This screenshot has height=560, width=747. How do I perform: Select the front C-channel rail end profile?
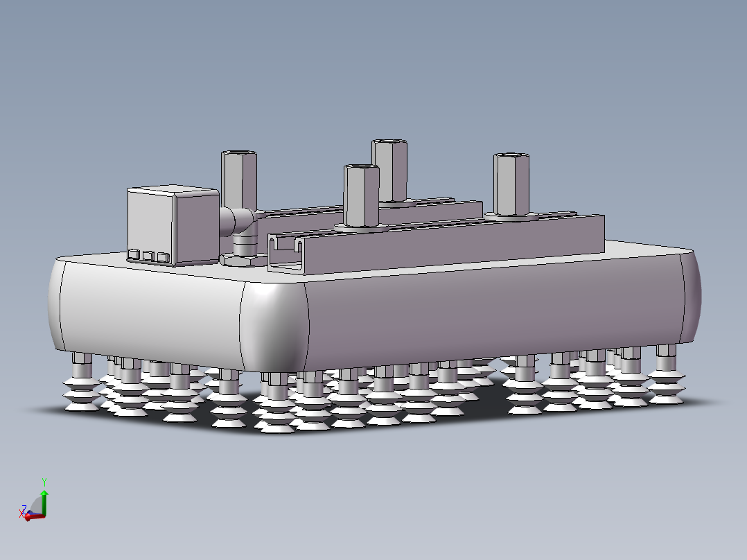click(285, 254)
